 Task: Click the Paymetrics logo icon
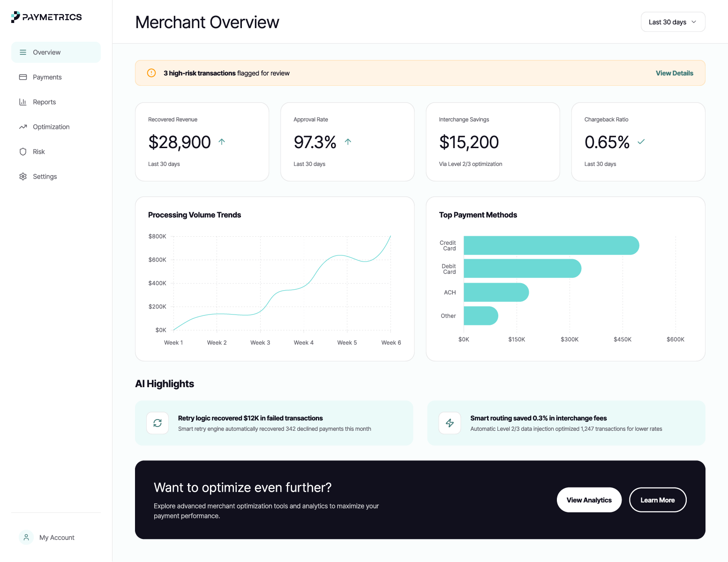pos(15,17)
